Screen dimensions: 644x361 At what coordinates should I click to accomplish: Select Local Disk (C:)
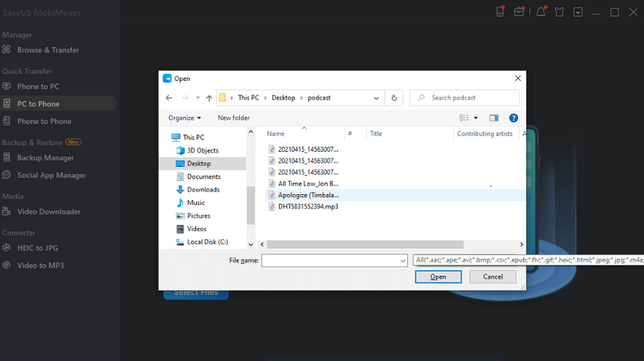coord(202,242)
